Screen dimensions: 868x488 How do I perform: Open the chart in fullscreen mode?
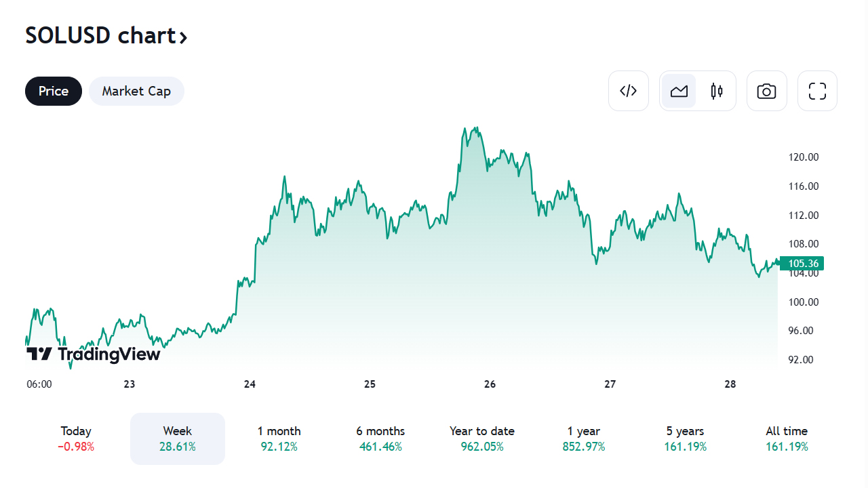point(817,91)
